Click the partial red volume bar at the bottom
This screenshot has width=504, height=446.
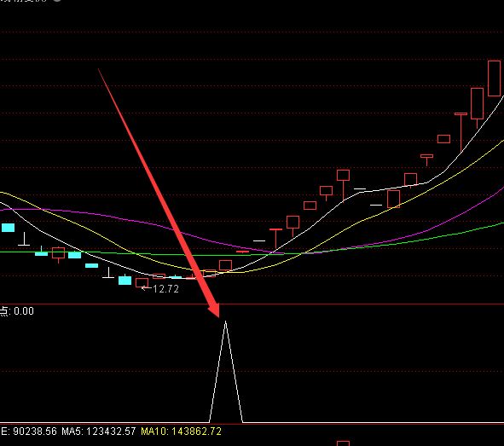343,443
